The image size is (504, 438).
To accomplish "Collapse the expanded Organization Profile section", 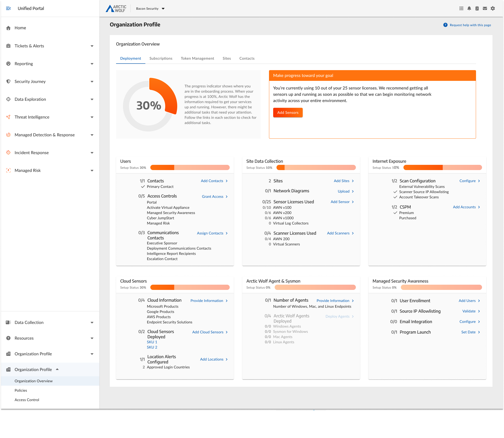I will point(57,369).
